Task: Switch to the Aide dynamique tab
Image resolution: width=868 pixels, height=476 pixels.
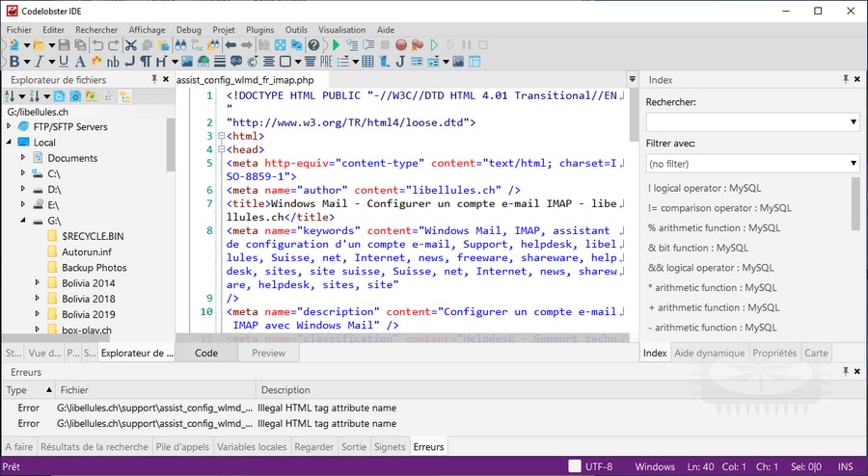Action: point(709,353)
